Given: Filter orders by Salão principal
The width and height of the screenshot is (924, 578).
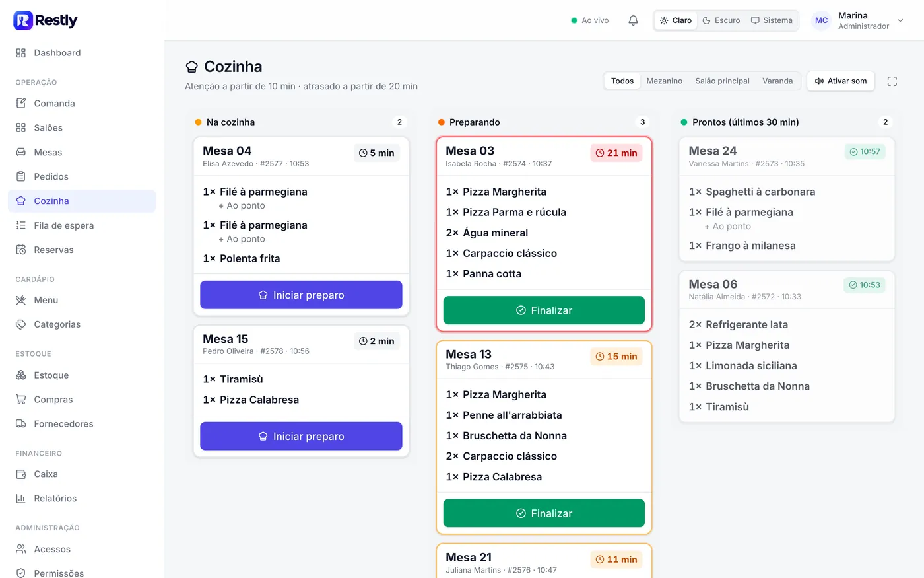Looking at the screenshot, I should [722, 81].
